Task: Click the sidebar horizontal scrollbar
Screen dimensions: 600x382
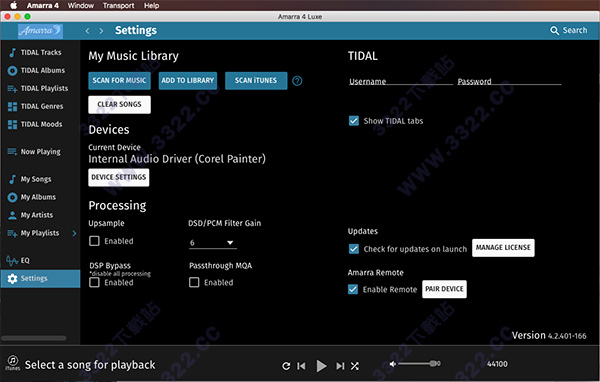Action: [x=34, y=338]
